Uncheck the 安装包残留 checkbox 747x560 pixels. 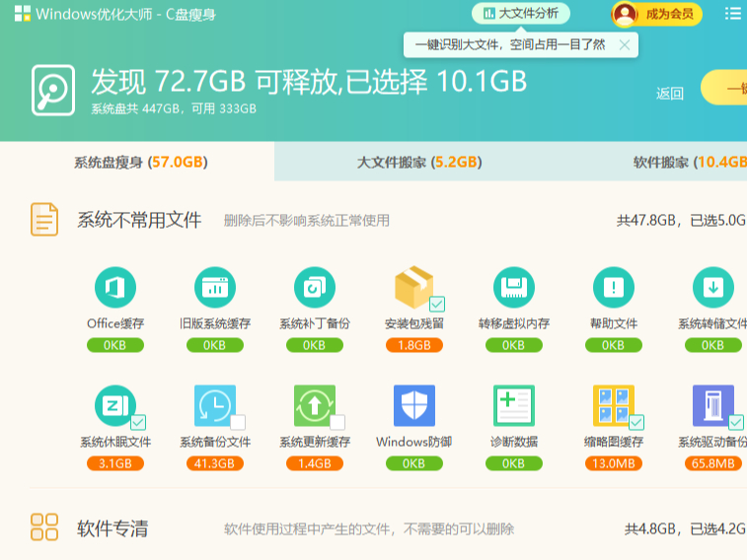point(437,304)
